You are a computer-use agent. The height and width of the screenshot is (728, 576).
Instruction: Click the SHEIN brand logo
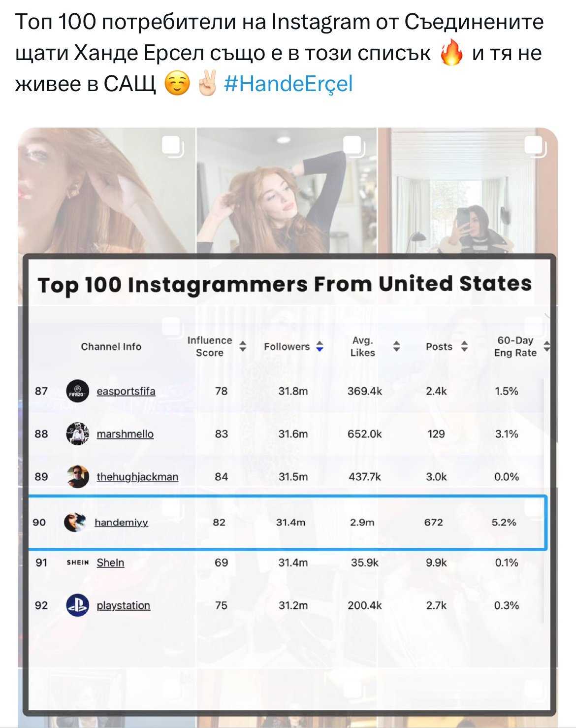77,563
